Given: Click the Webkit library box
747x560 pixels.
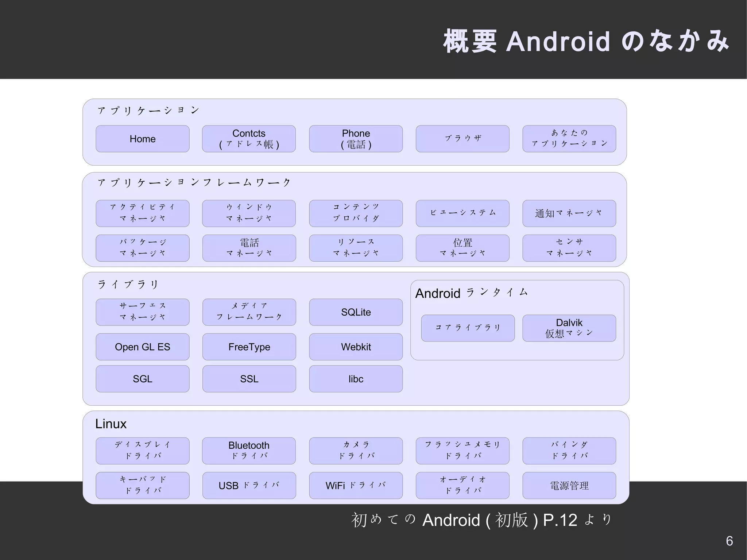Looking at the screenshot, I should click(356, 347).
